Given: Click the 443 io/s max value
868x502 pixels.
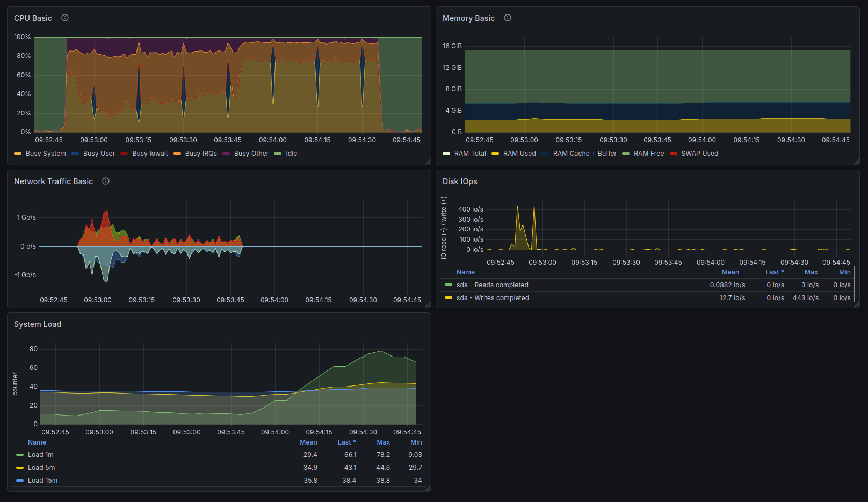Looking at the screenshot, I should pyautogui.click(x=806, y=298).
